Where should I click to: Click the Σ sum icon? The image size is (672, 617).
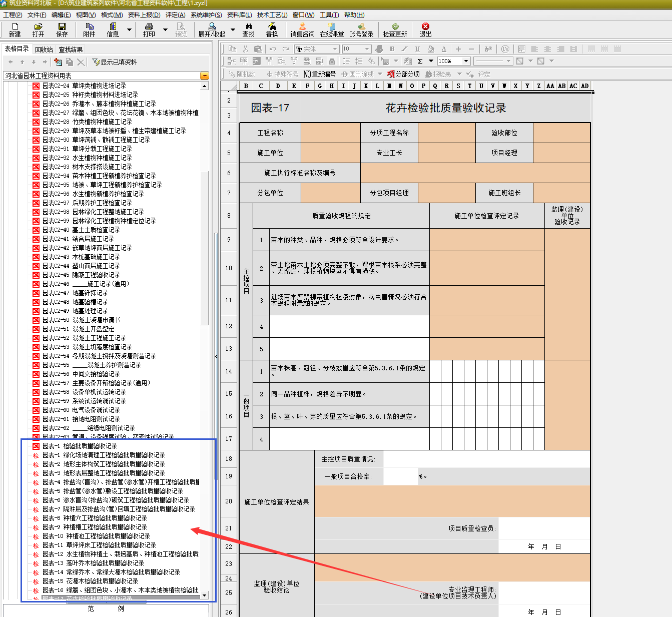tap(420, 61)
